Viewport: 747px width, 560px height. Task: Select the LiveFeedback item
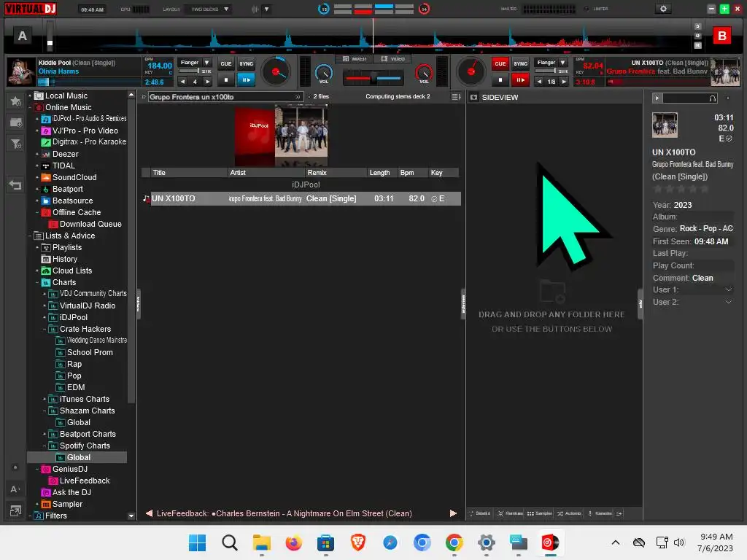tap(85, 481)
